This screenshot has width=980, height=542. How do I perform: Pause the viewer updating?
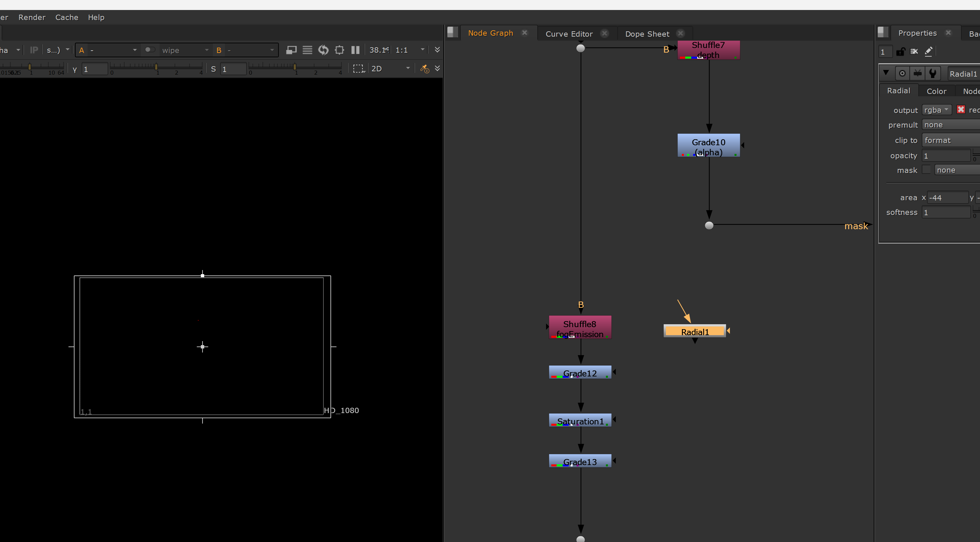(355, 50)
